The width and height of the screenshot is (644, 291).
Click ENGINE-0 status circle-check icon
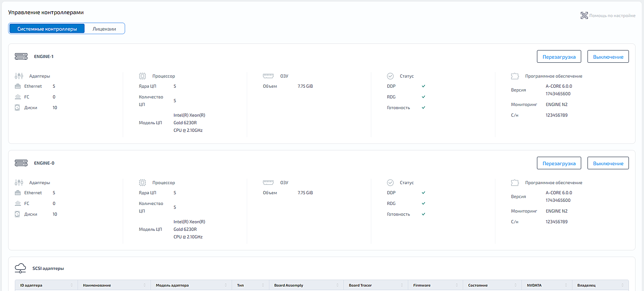390,182
